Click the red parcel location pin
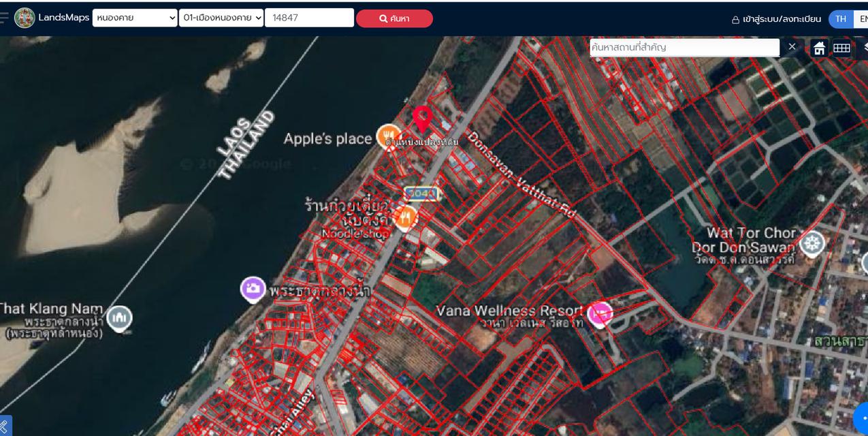This screenshot has width=868, height=436. coord(423,119)
